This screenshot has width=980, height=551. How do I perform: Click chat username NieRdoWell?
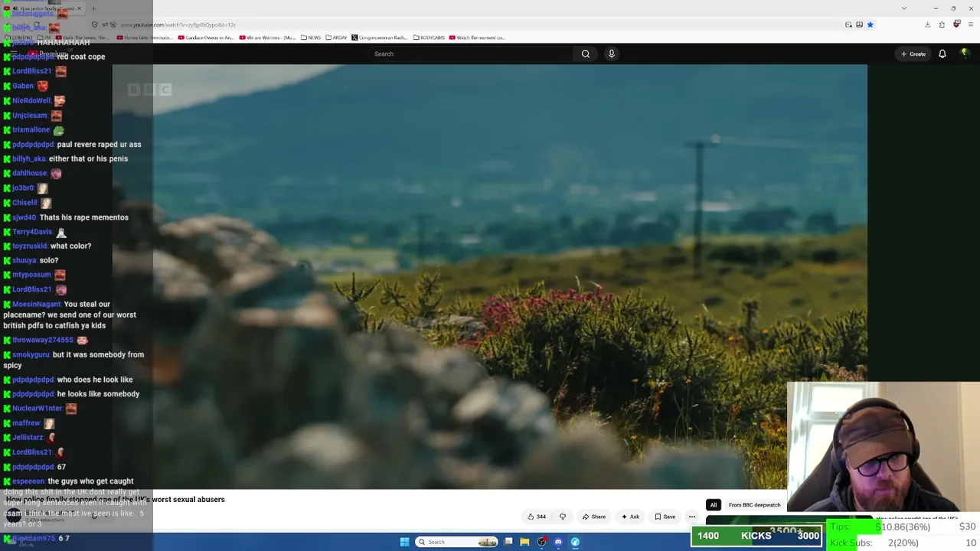31,100
